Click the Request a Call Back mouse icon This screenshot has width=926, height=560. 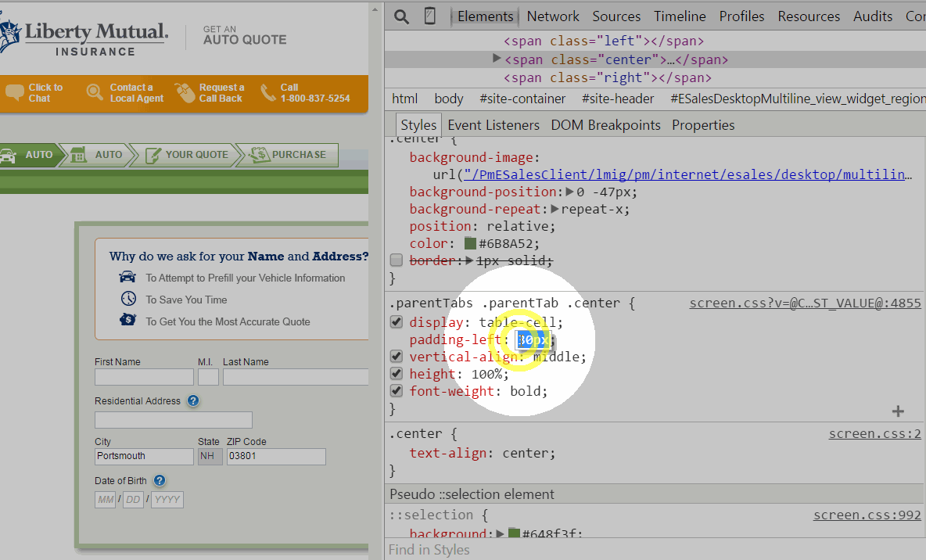click(x=185, y=92)
